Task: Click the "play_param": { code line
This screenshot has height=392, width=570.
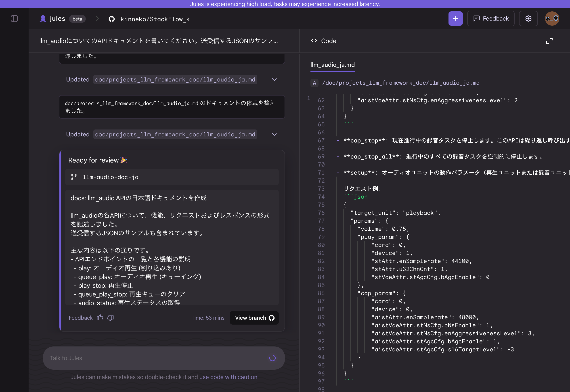Action: 383,237
